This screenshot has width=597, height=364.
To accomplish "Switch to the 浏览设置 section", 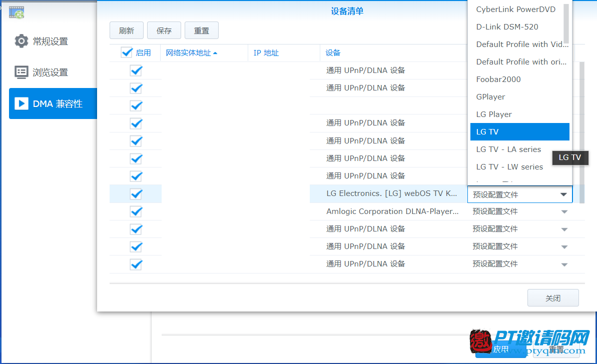I will (41, 72).
